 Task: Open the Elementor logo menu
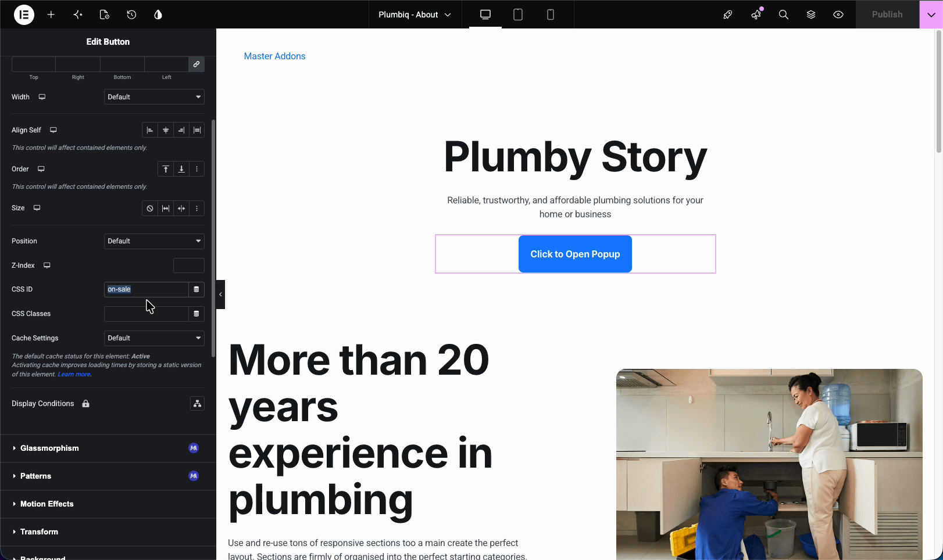point(24,15)
